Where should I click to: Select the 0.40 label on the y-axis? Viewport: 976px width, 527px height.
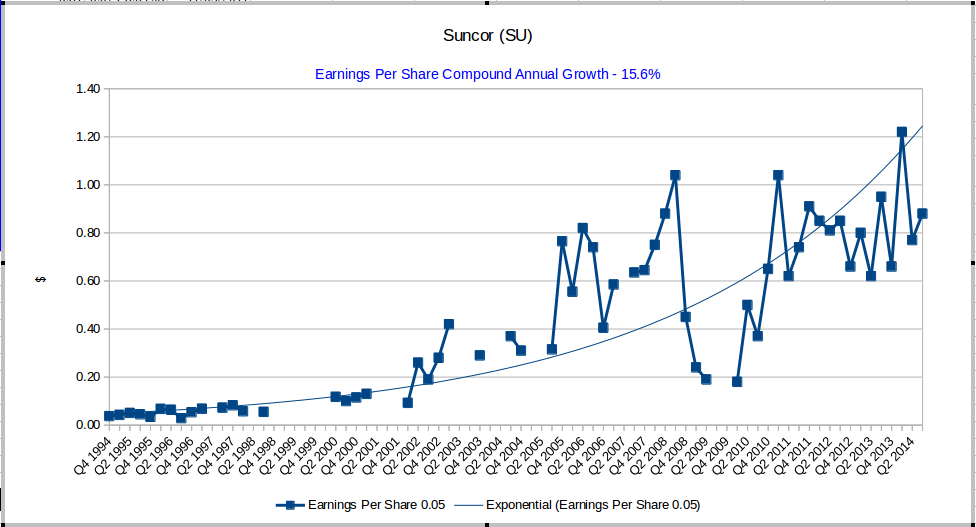(x=88, y=329)
